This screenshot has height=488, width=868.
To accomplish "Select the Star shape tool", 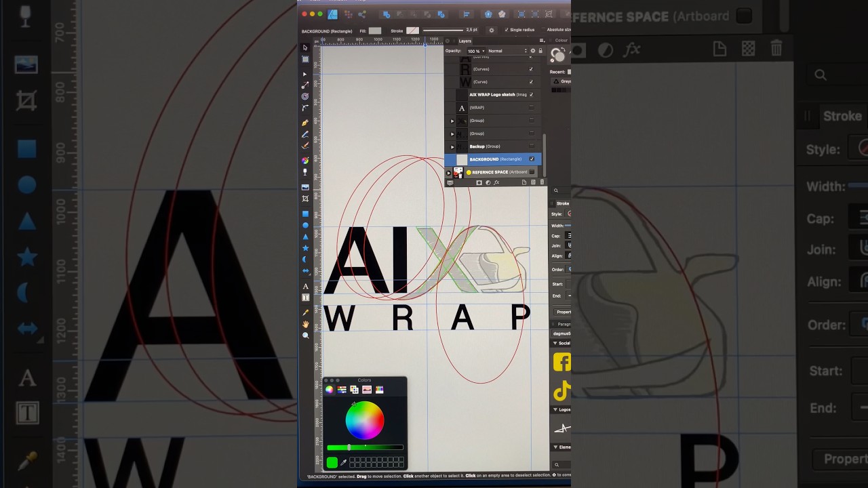I will click(305, 248).
